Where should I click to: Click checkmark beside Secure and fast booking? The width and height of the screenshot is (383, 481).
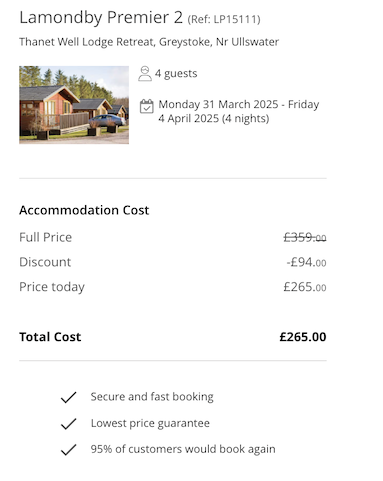[x=69, y=397]
